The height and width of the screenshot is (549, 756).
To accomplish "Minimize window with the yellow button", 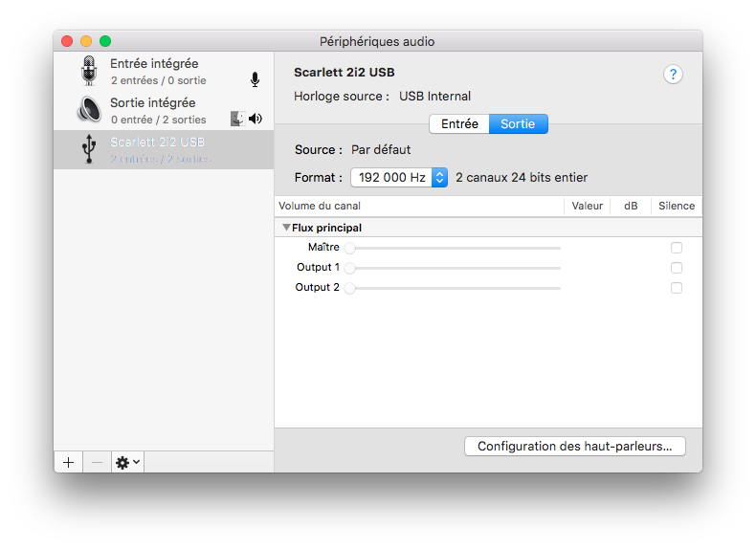I will 86,41.
